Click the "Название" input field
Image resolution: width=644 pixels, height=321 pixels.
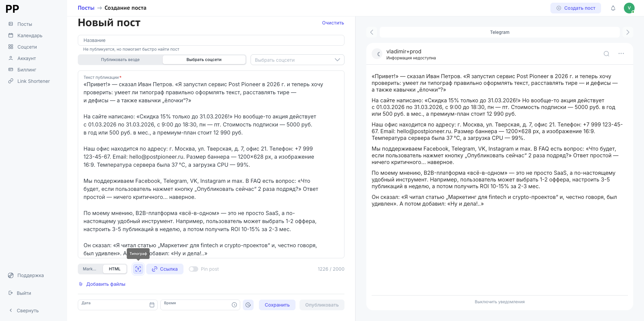(x=211, y=40)
